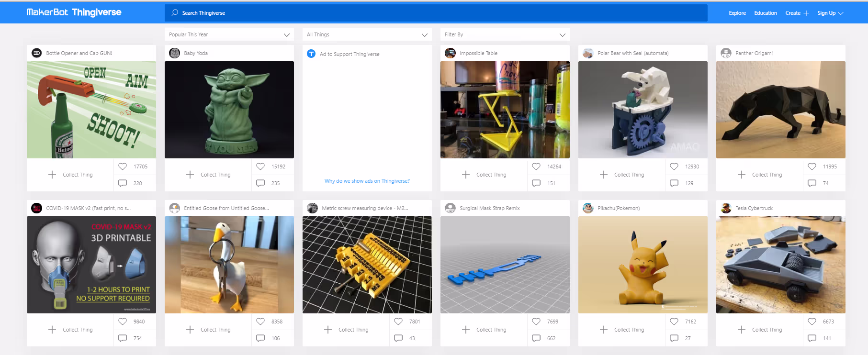Heart the Polar Bear with Seal automata
The image size is (868, 355).
tap(674, 166)
